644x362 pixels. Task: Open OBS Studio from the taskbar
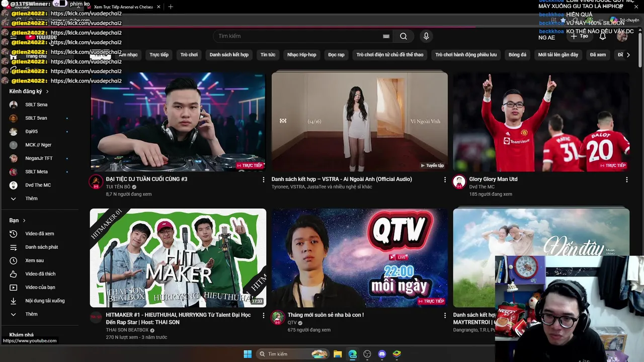click(x=367, y=354)
